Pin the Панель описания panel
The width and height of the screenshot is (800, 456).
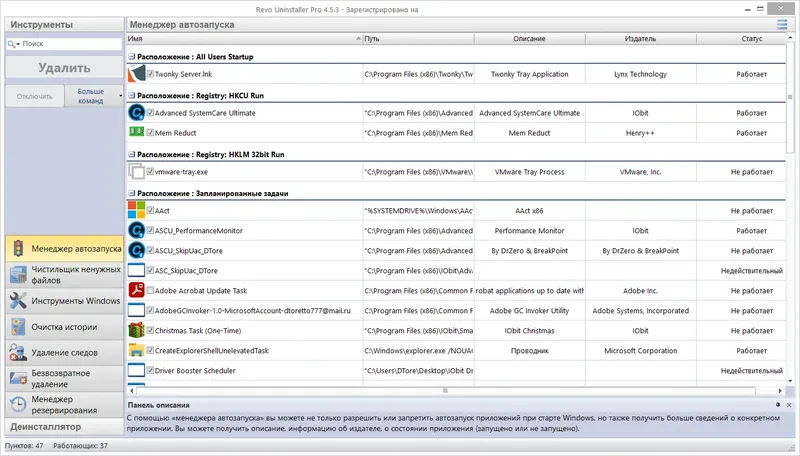coord(778,404)
